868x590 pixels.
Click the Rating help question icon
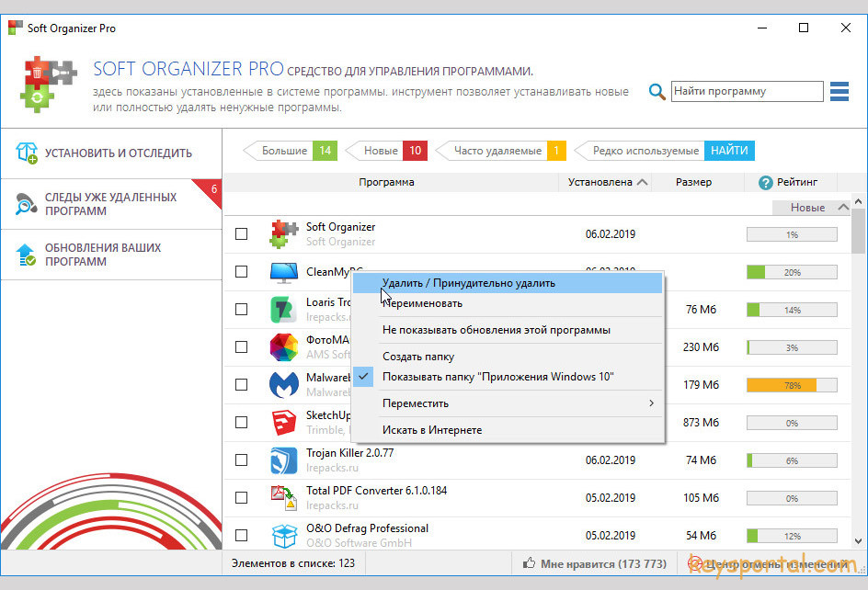(765, 182)
